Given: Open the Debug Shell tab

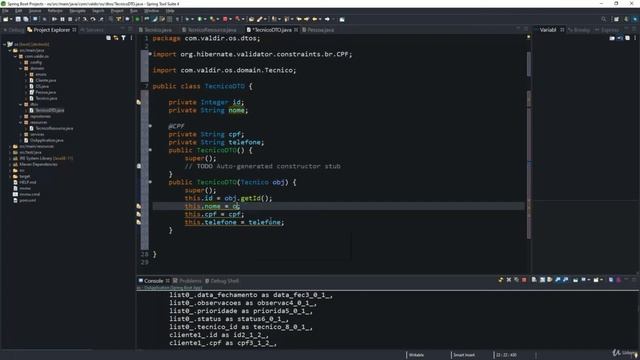Looking at the screenshot, I should tap(222, 281).
